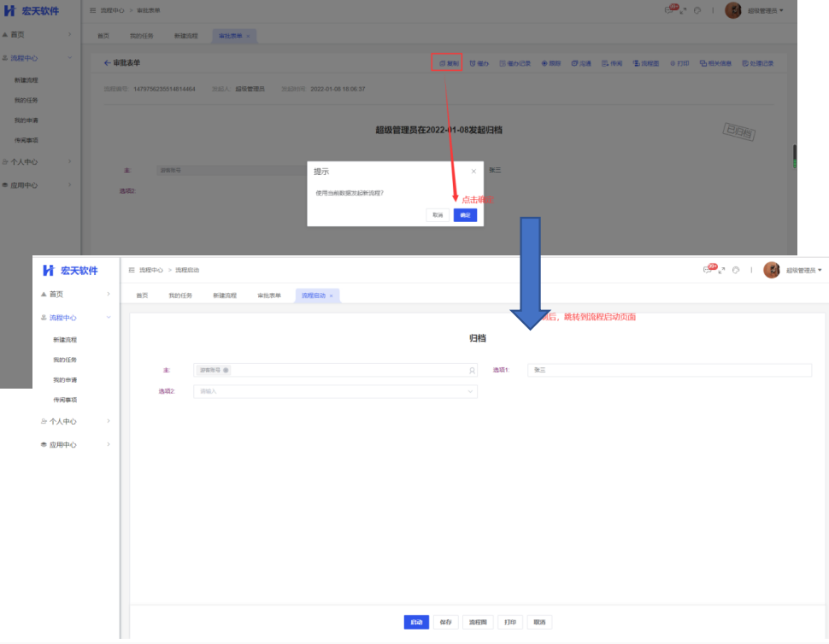Click the 选项1 input field

point(669,371)
